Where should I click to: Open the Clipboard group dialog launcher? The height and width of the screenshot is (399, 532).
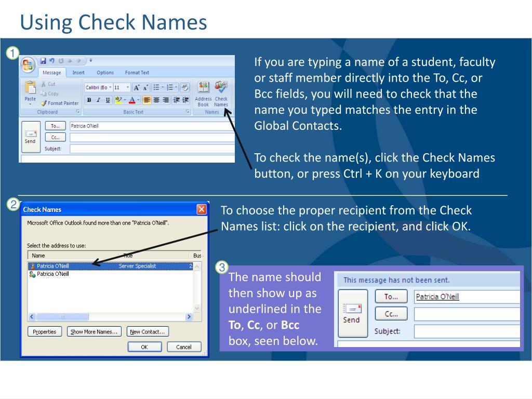click(78, 111)
